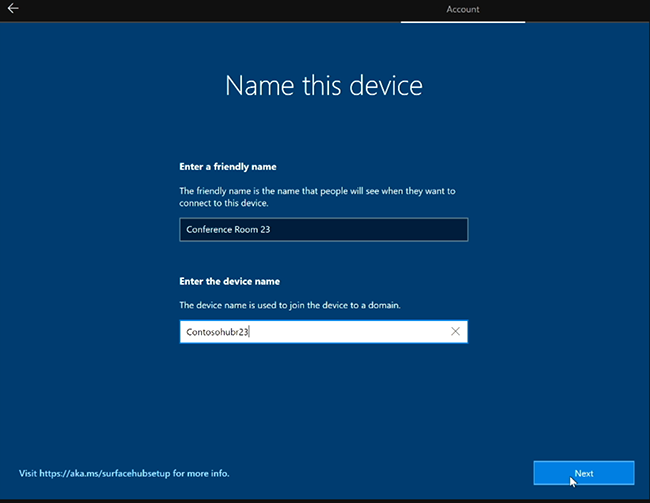Click the Next button
Screen dimensions: 650x503
[x=584, y=473]
